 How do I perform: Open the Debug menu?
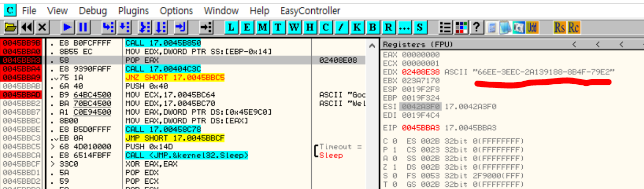point(92,10)
